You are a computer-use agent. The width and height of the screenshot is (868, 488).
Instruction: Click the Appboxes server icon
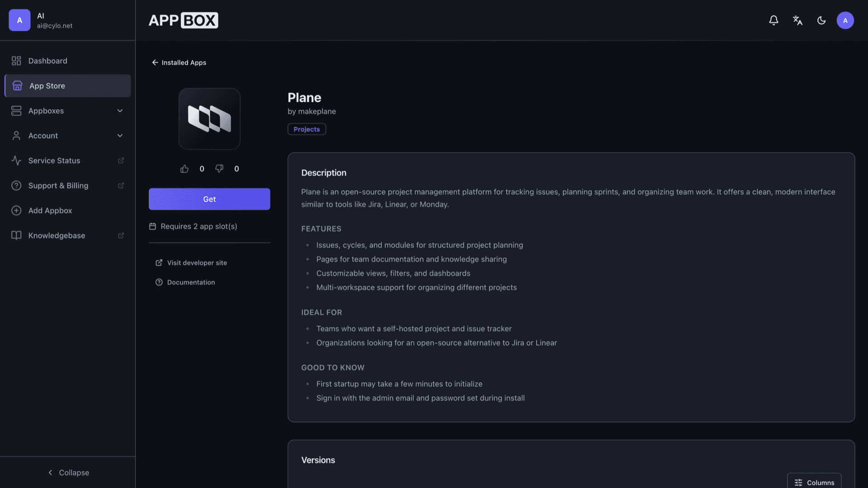pos(16,111)
